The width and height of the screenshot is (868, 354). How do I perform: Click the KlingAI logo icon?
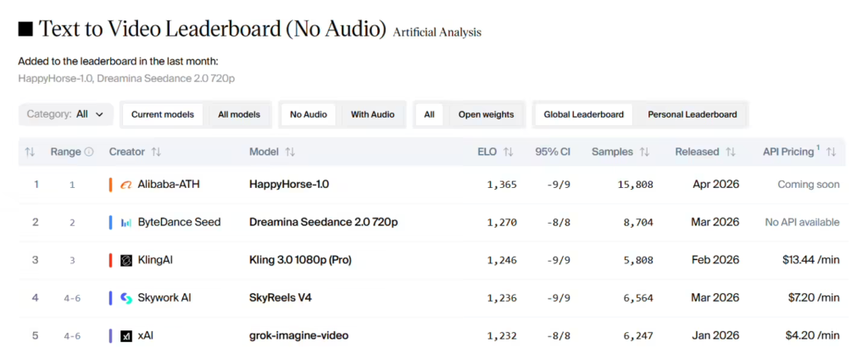tap(126, 260)
